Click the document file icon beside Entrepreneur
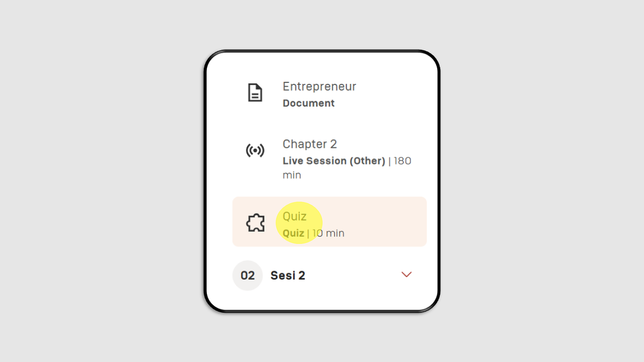 (255, 93)
